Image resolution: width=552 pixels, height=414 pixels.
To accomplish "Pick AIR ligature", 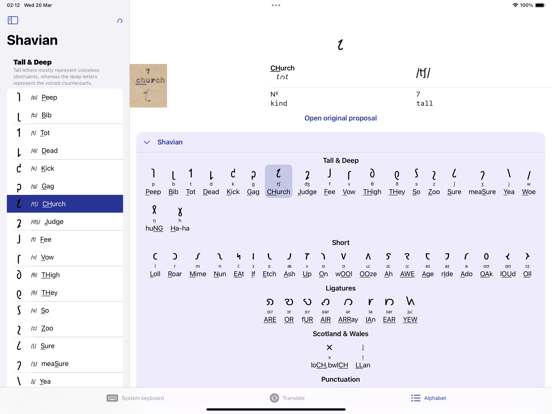I will (326, 310).
